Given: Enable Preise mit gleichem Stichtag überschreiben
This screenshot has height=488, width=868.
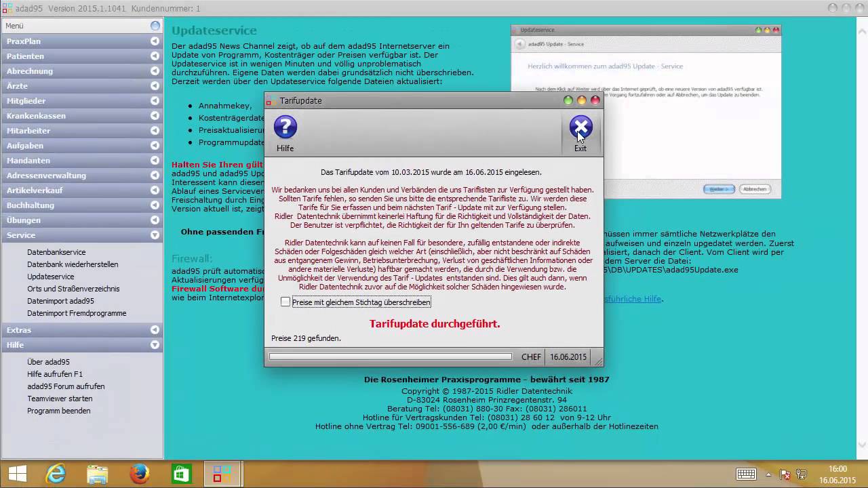Looking at the screenshot, I should point(285,302).
